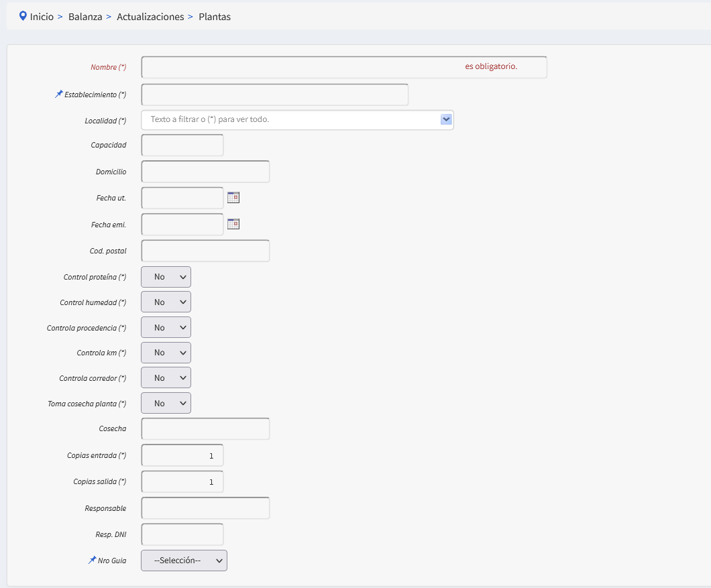711x588 pixels.
Task: Click the Nombre input field
Action: [302, 67]
